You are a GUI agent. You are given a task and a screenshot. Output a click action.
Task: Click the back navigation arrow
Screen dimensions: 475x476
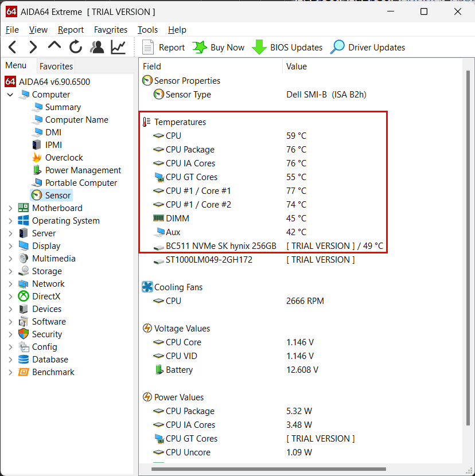pyautogui.click(x=12, y=47)
